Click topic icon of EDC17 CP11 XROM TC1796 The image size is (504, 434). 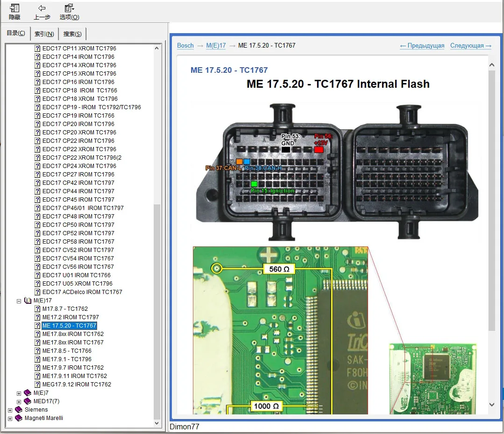pyautogui.click(x=38, y=49)
